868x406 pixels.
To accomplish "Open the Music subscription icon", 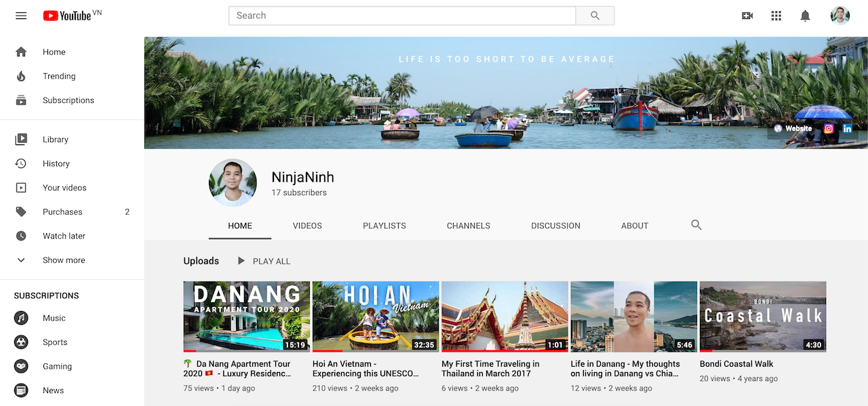I will coord(21,318).
